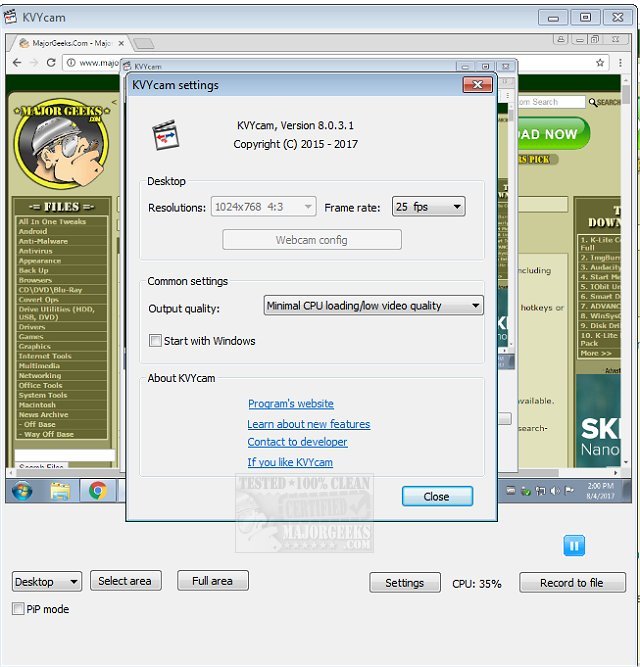Image resolution: width=640 pixels, height=667 pixels.
Task: Expand the Output quality dropdown
Action: tap(373, 305)
